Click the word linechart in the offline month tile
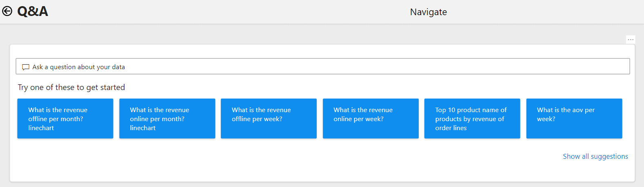The width and height of the screenshot is (644, 187). click(x=41, y=128)
